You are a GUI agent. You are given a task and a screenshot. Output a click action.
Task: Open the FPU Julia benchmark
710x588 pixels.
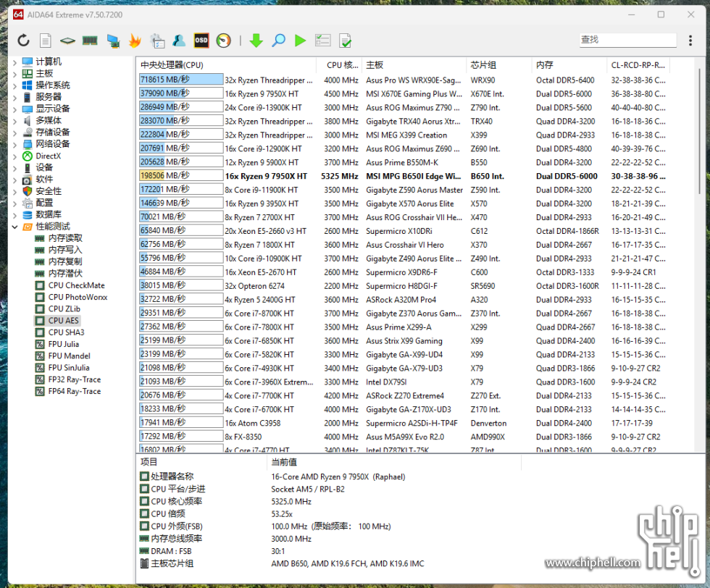click(x=64, y=345)
